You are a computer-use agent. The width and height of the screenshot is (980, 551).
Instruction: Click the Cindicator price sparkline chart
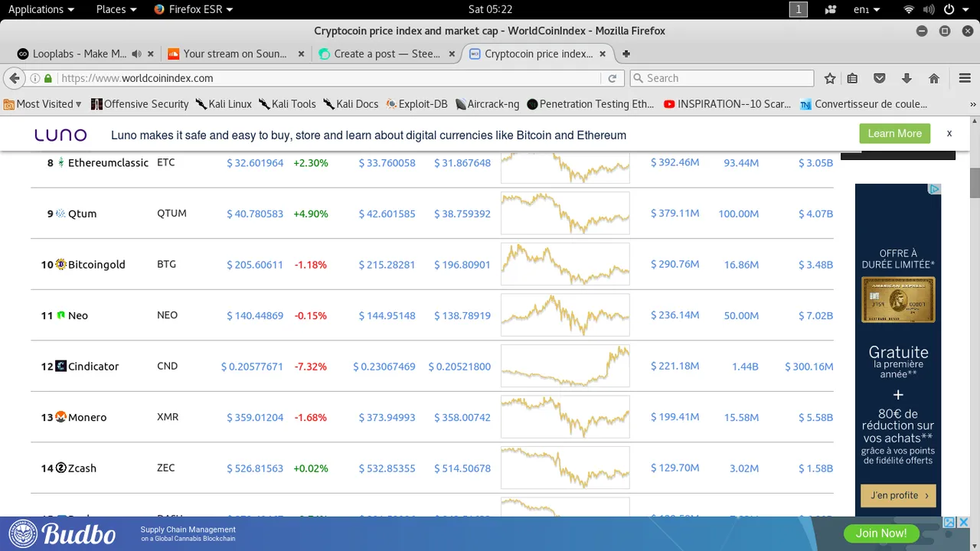(x=565, y=366)
